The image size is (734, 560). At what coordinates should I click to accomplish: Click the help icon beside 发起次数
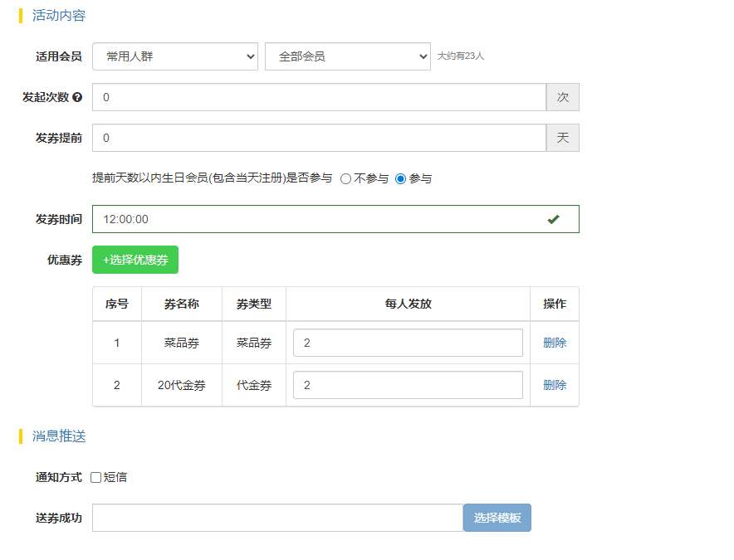tap(77, 97)
